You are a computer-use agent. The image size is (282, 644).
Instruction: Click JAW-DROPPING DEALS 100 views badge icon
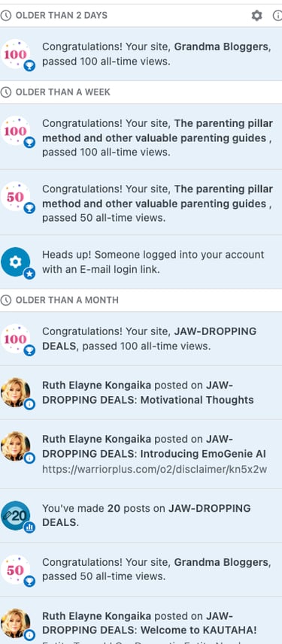click(x=16, y=338)
